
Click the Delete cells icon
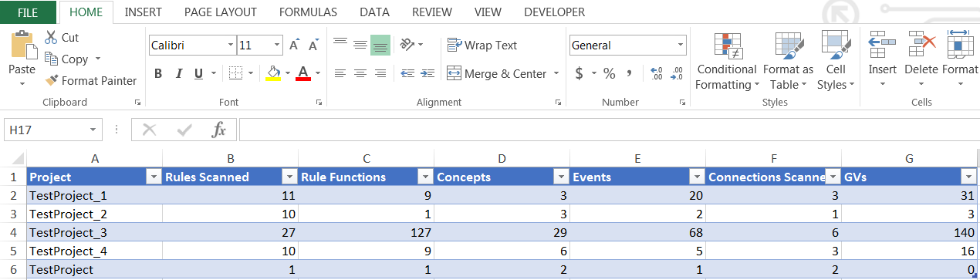[921, 46]
